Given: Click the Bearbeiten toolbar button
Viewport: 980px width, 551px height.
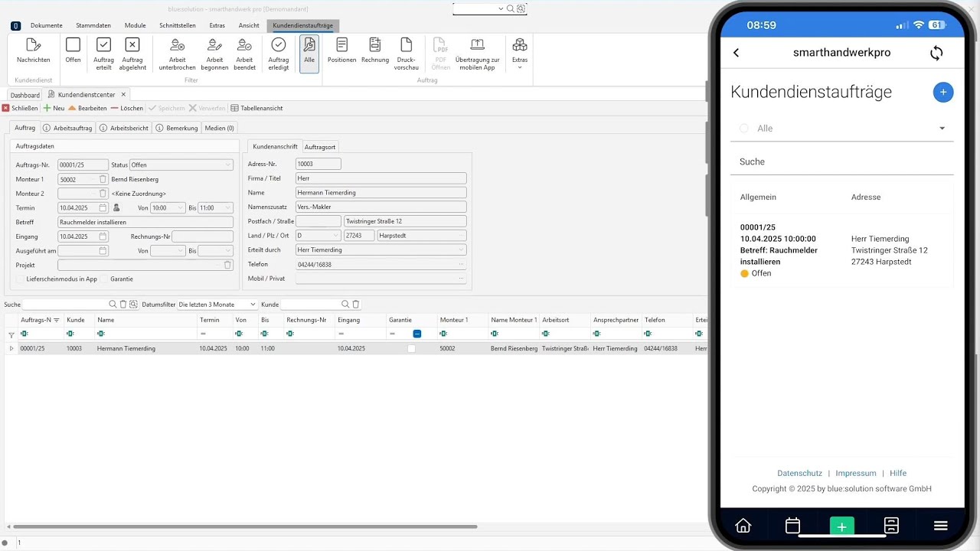Looking at the screenshot, I should [x=87, y=109].
